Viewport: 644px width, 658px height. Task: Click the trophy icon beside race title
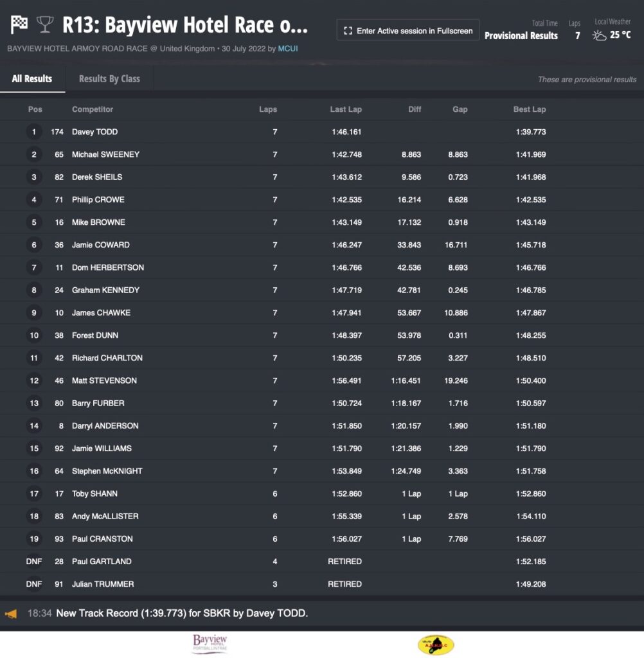45,24
